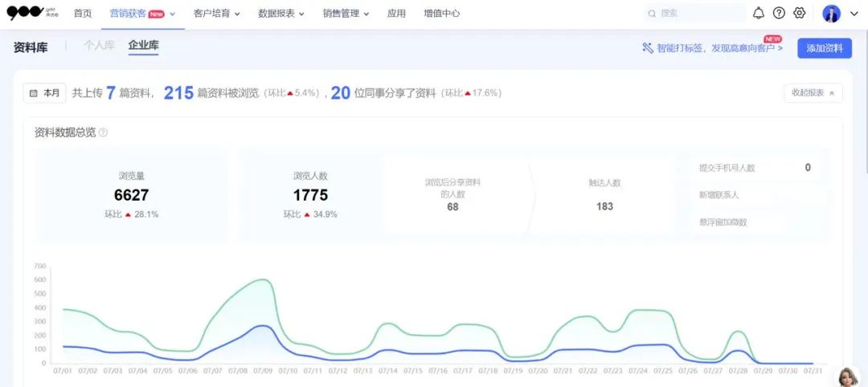Open the 本月 date range selector

tap(44, 93)
